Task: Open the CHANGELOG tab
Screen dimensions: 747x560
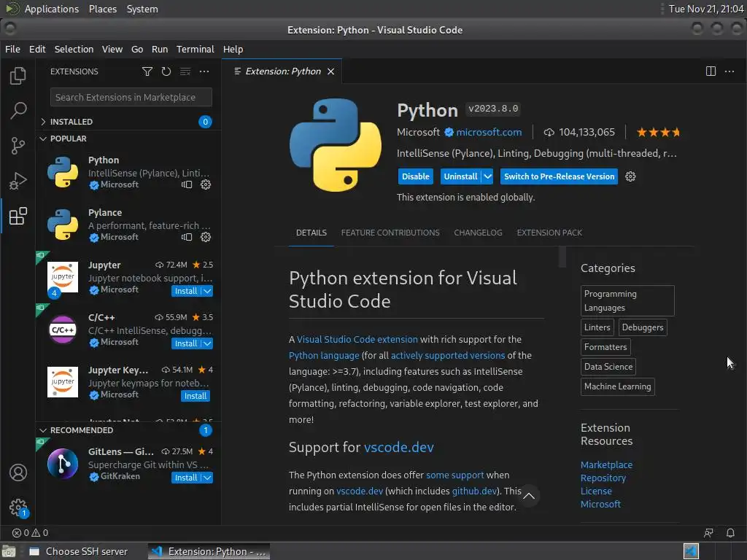Action: coord(478,233)
